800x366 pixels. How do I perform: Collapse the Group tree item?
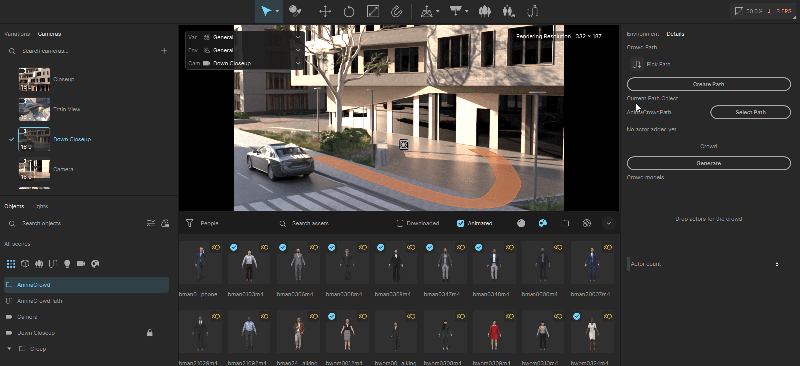(x=9, y=349)
